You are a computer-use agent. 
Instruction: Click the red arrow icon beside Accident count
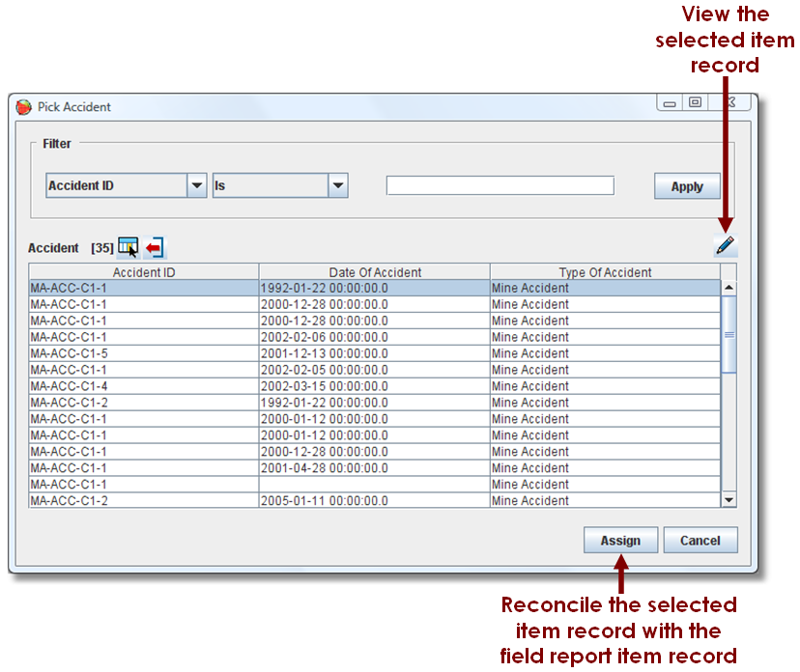(x=154, y=248)
